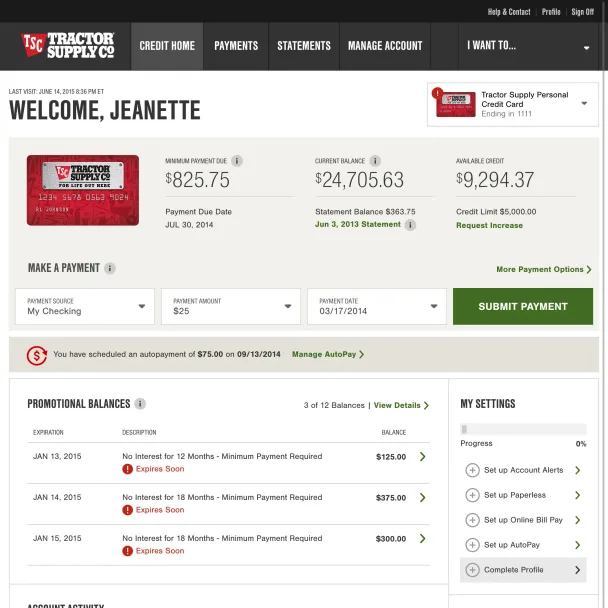Click JAN 15, 2015 expiration date
This screenshot has height=608, width=608.
click(57, 539)
